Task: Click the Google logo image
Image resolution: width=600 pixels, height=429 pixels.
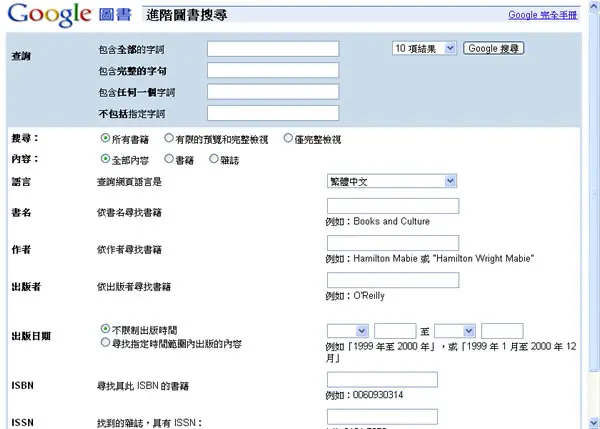Action: (50, 15)
